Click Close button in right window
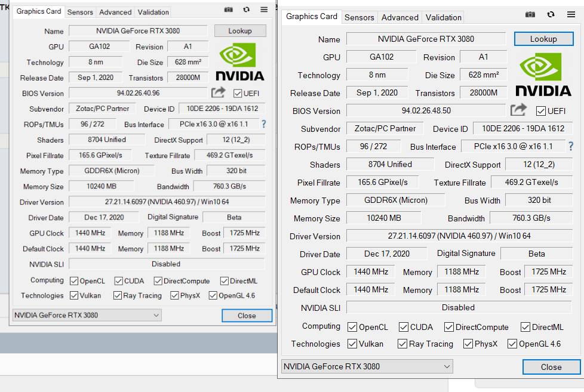This screenshot has width=584, height=392. tap(551, 367)
